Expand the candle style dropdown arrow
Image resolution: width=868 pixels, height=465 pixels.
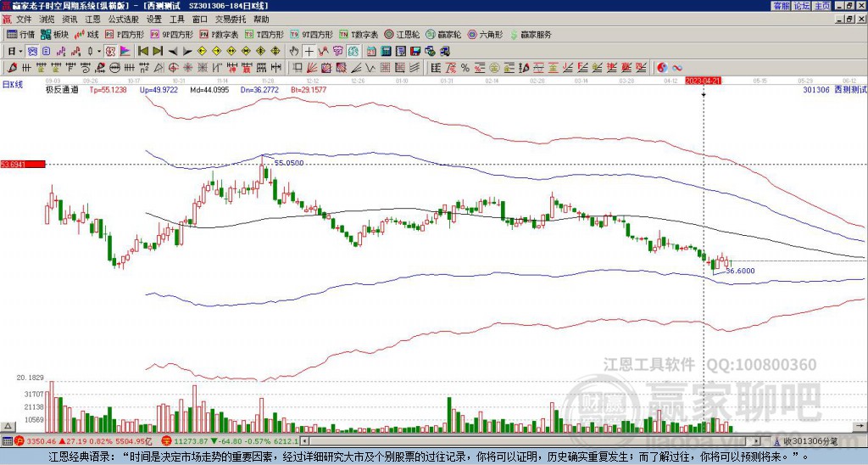coord(99,52)
